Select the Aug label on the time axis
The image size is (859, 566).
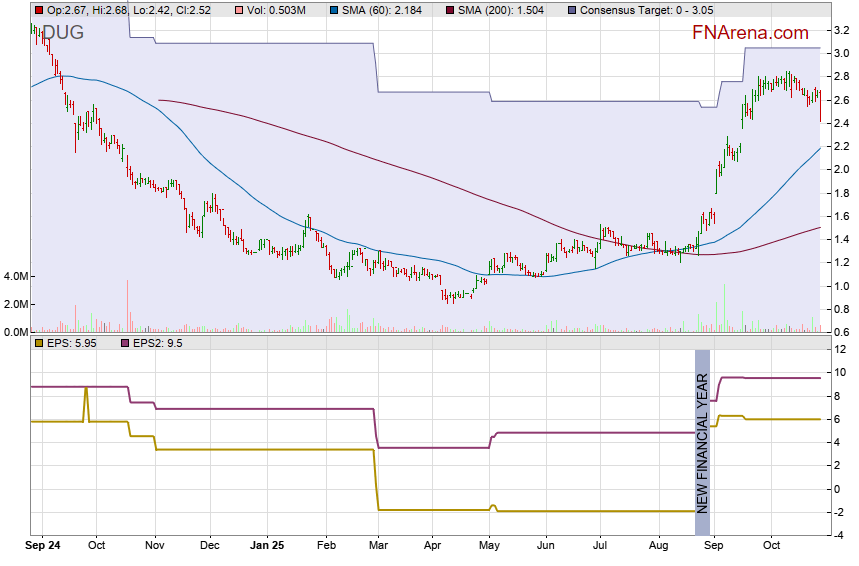point(656,547)
